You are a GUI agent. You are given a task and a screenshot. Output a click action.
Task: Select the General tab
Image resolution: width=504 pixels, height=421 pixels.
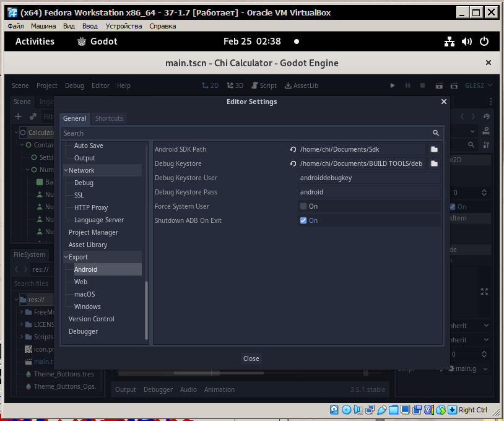74,118
